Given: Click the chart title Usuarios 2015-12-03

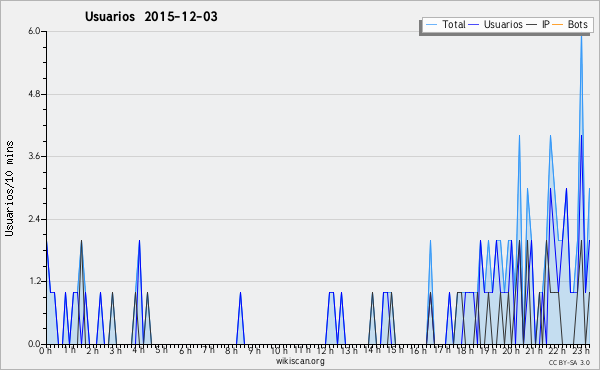Looking at the screenshot, I should coord(151,16).
